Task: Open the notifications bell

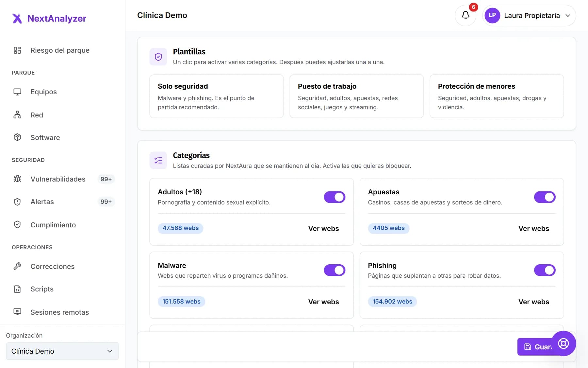Action: tap(465, 15)
